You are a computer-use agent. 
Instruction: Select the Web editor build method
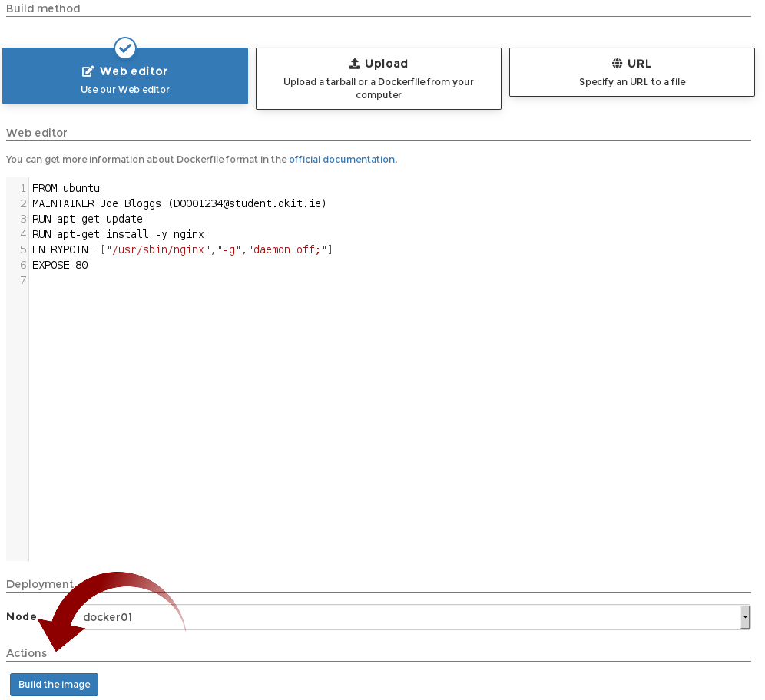125,76
